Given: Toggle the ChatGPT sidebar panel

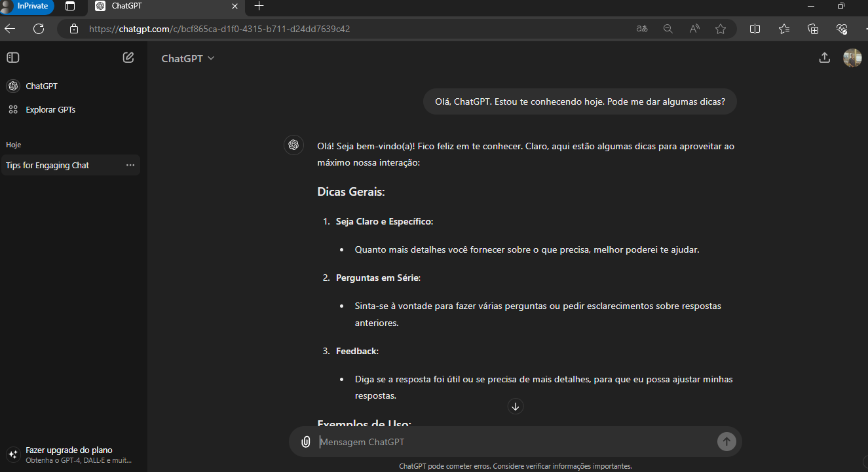Looking at the screenshot, I should [x=13, y=58].
